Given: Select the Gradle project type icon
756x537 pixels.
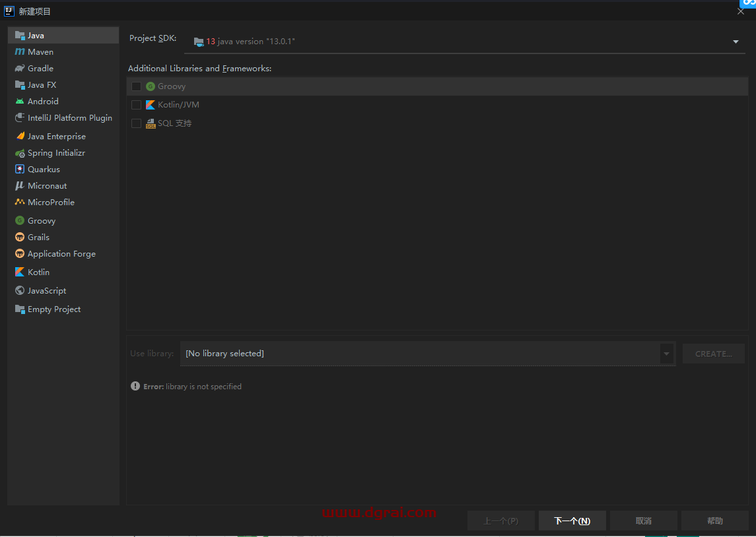Looking at the screenshot, I should coord(20,68).
